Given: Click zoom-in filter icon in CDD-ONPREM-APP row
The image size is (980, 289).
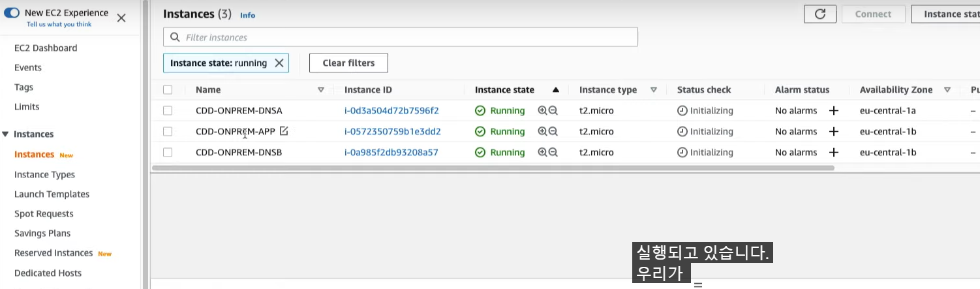Looking at the screenshot, I should pos(542,132).
